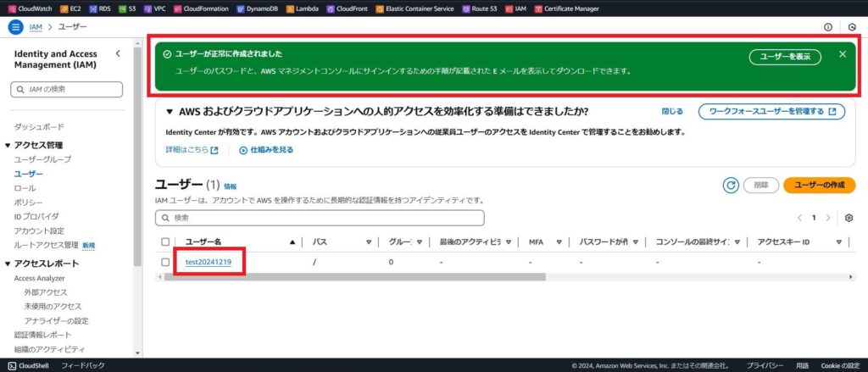Refresh the users list
The image size is (868, 372).
[x=730, y=186]
